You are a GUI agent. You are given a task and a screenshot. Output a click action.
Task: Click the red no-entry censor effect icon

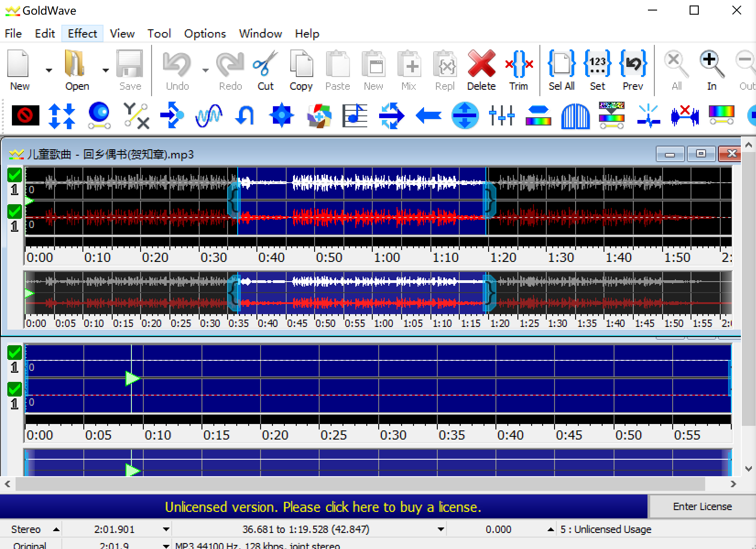25,115
